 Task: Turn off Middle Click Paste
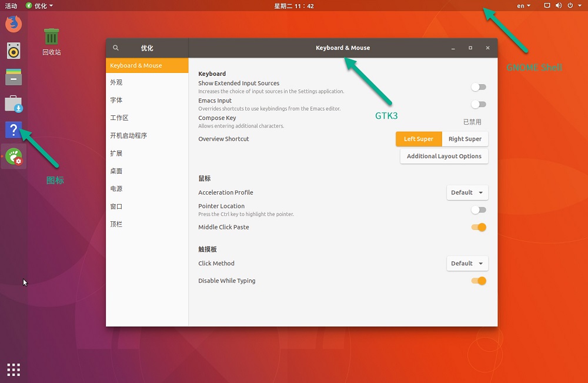tap(479, 228)
